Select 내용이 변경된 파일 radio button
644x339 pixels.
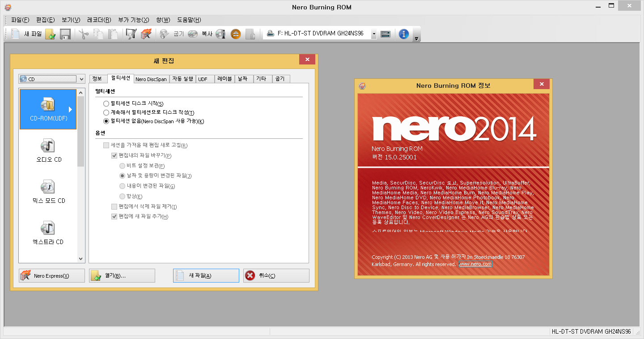(122, 186)
